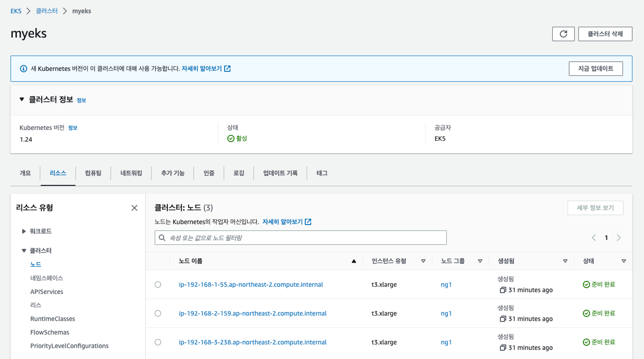This screenshot has width=644, height=359.
Task: Open the ng1 node group link in first row
Action: [x=446, y=285]
